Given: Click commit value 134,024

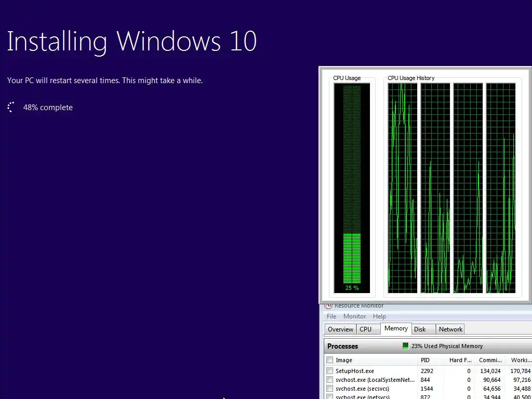Looking at the screenshot, I should point(490,371).
